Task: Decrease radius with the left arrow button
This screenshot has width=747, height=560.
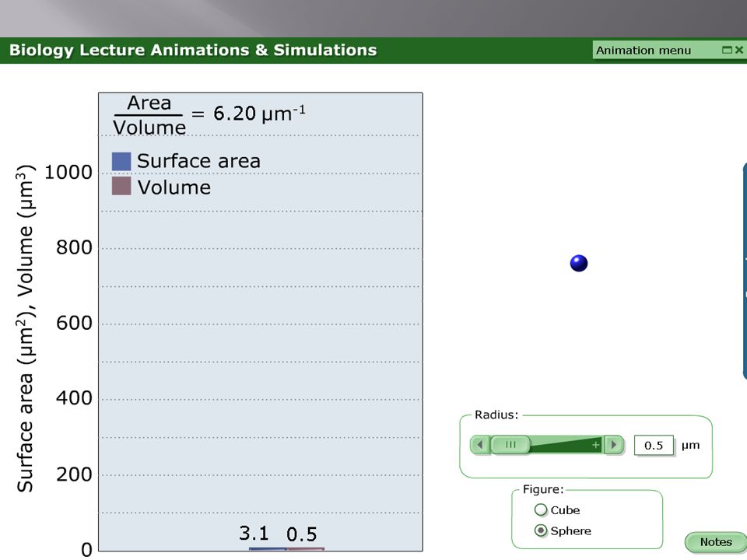Action: tap(480, 445)
